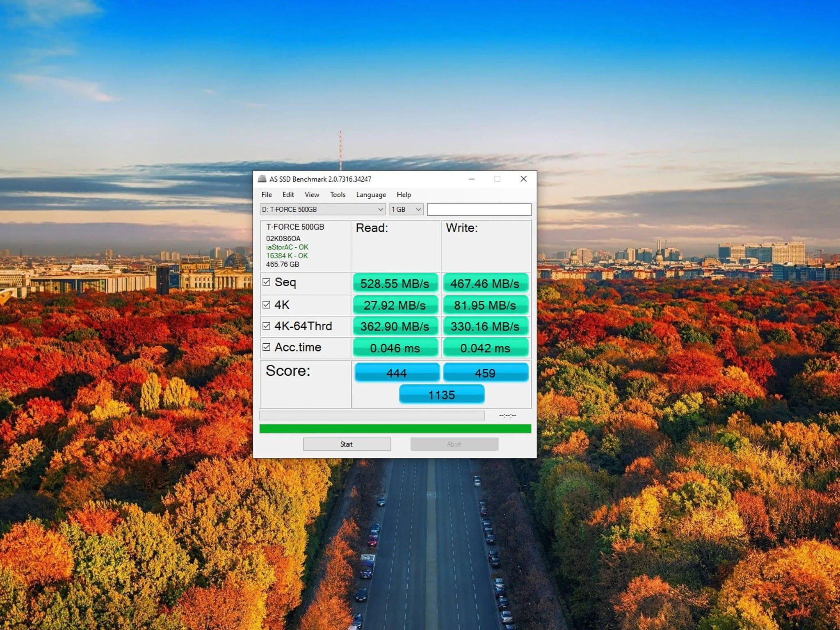This screenshot has height=630, width=840.
Task: Open the File menu
Action: [x=267, y=195]
